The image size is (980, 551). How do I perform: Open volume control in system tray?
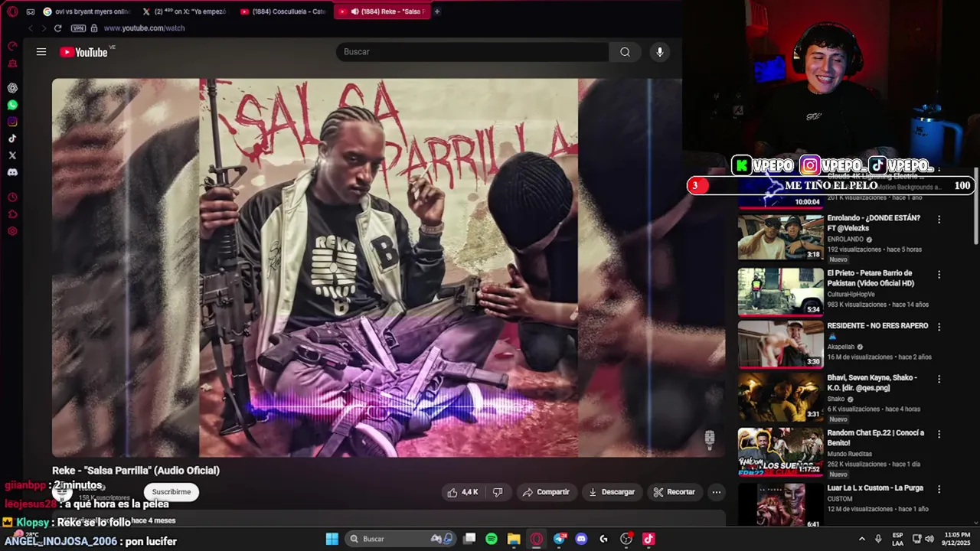[x=929, y=539]
